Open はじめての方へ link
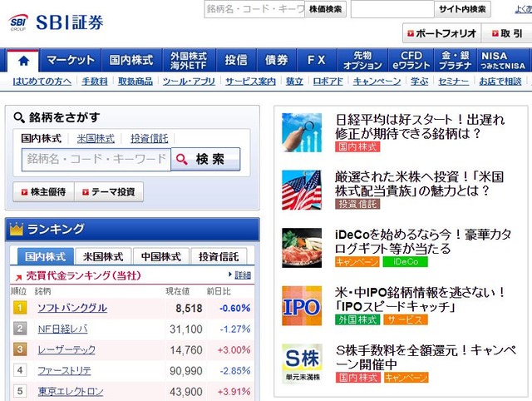 click(x=42, y=82)
